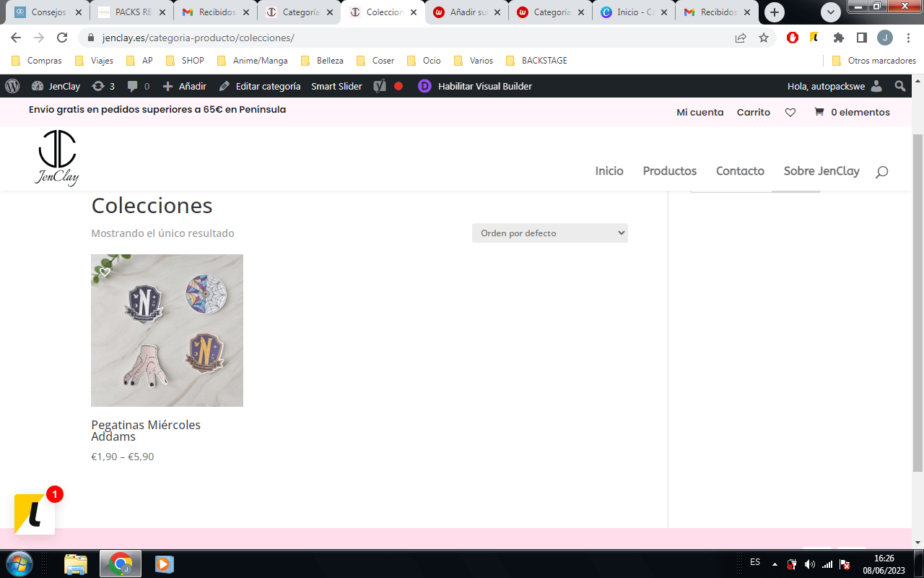Open the 3 pending updates icon
This screenshot has height=578, width=924.
point(103,86)
